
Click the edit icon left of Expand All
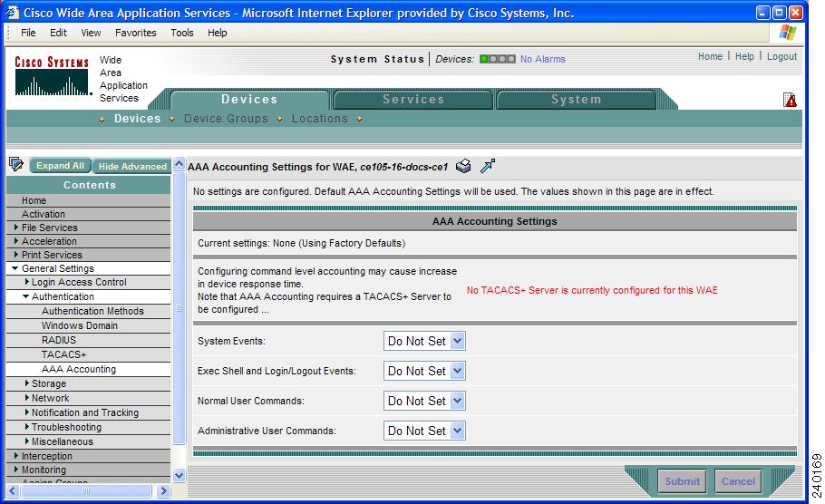pyautogui.click(x=16, y=164)
